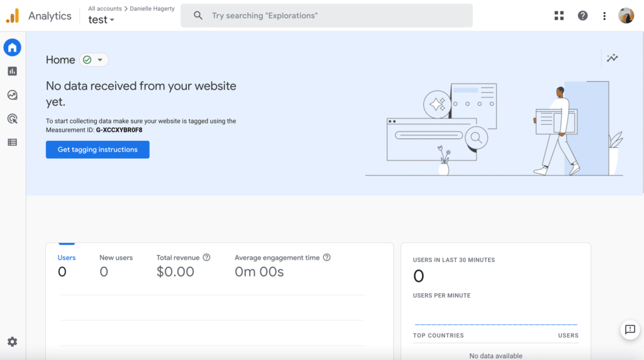Click the $0.00 revenue value
The image size is (644, 360).
[x=175, y=272]
